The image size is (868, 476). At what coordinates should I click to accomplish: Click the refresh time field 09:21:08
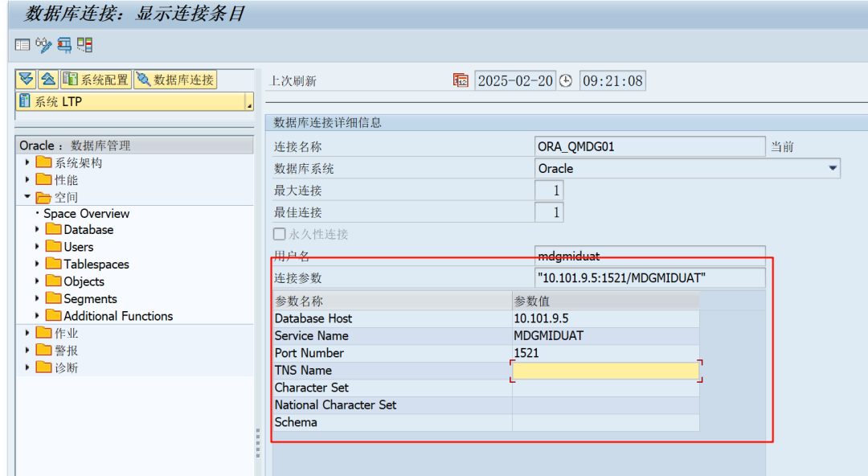(x=612, y=81)
